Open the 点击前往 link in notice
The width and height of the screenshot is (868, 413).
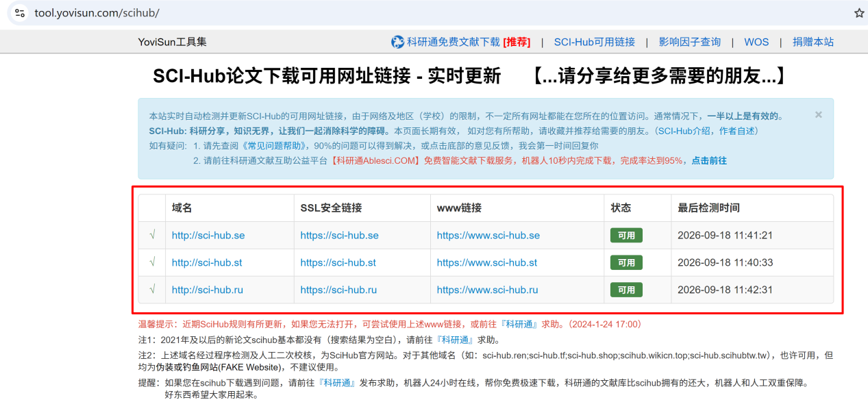709,161
